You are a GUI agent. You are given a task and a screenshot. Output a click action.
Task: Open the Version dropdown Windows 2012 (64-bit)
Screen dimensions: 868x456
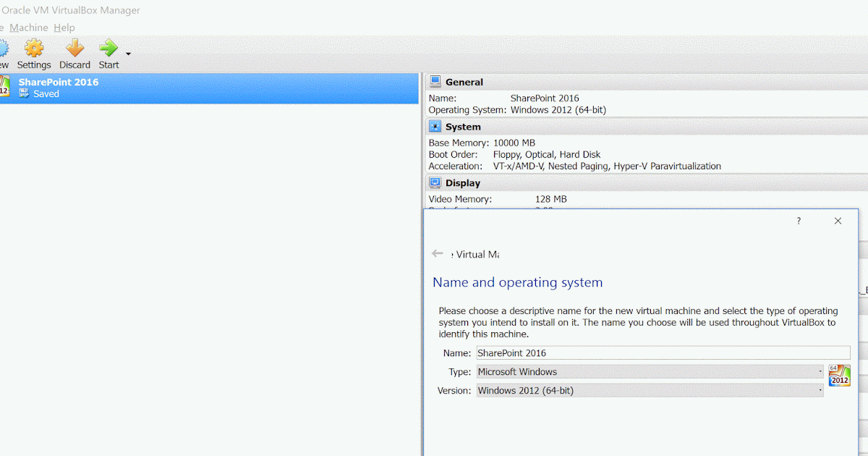(650, 391)
